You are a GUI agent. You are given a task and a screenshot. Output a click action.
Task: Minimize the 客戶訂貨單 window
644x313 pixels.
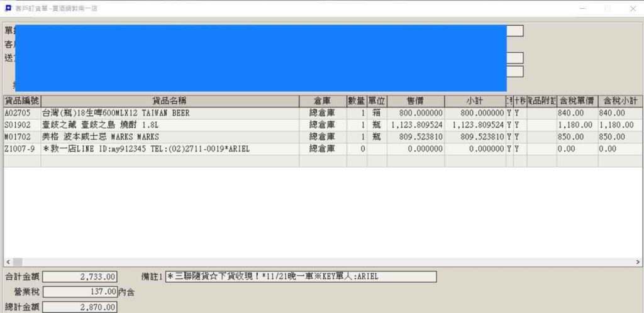(582, 9)
